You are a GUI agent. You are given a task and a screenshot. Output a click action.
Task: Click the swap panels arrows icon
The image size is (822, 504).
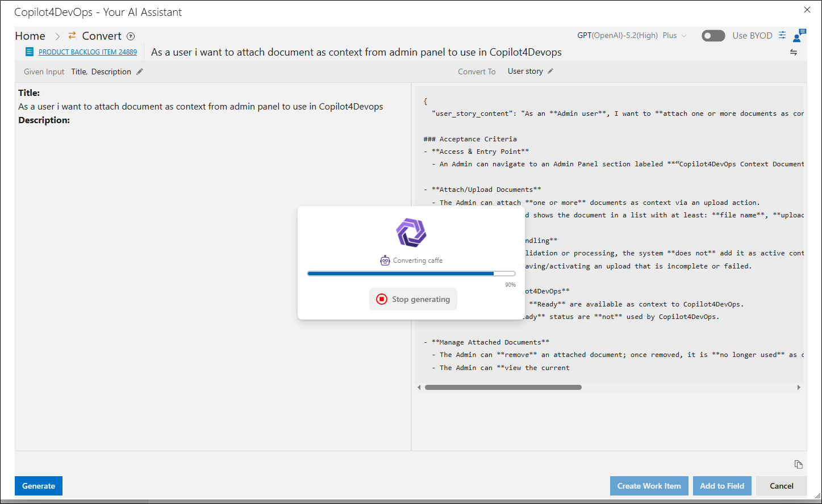[794, 52]
